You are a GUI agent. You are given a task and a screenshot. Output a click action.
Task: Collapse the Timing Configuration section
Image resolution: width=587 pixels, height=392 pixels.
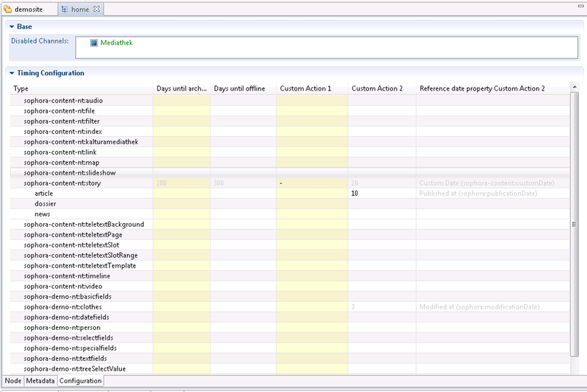pos(12,73)
